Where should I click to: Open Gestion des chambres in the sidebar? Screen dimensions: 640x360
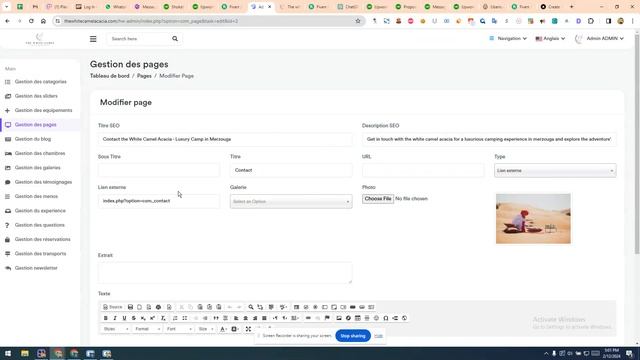[x=40, y=153]
